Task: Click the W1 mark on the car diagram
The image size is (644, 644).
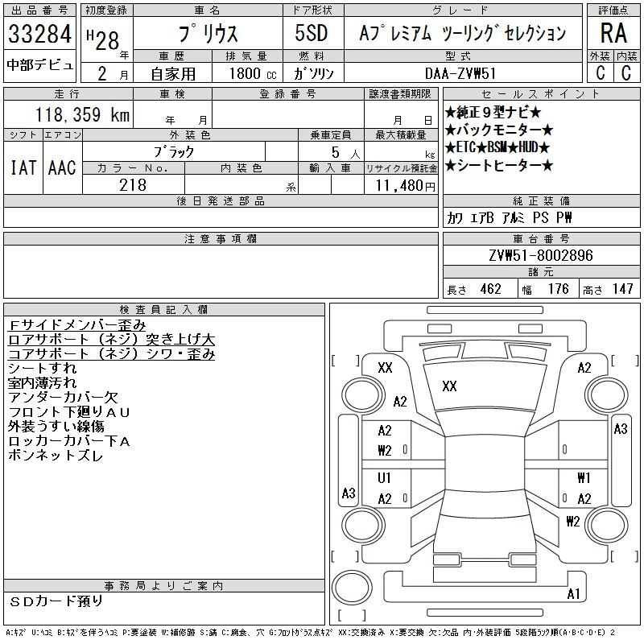Action: click(x=584, y=478)
